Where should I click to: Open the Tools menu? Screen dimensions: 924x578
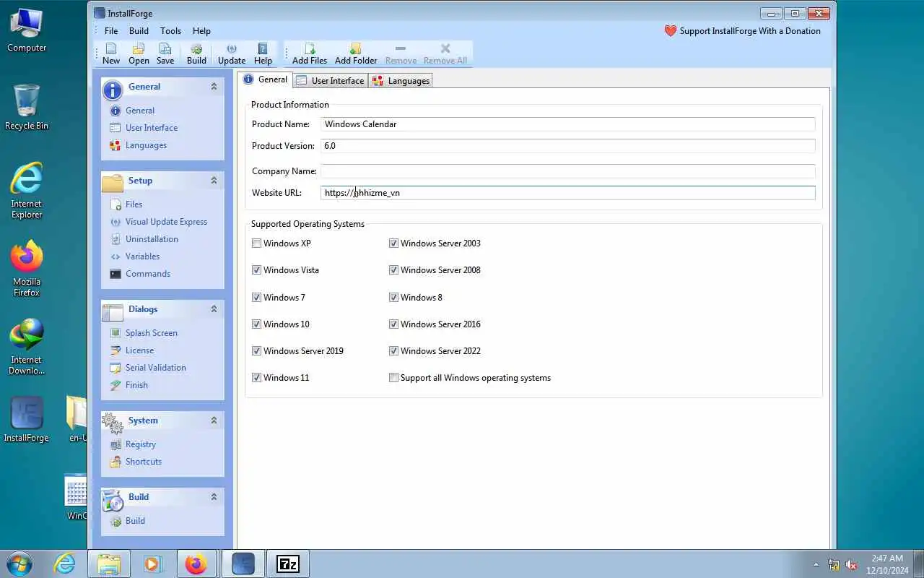170,31
